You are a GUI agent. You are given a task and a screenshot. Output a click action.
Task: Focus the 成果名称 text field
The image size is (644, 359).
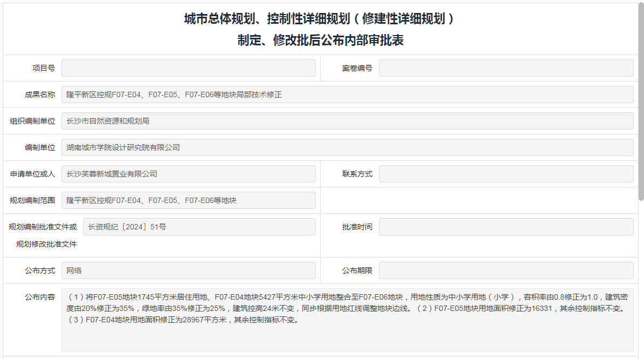347,94
